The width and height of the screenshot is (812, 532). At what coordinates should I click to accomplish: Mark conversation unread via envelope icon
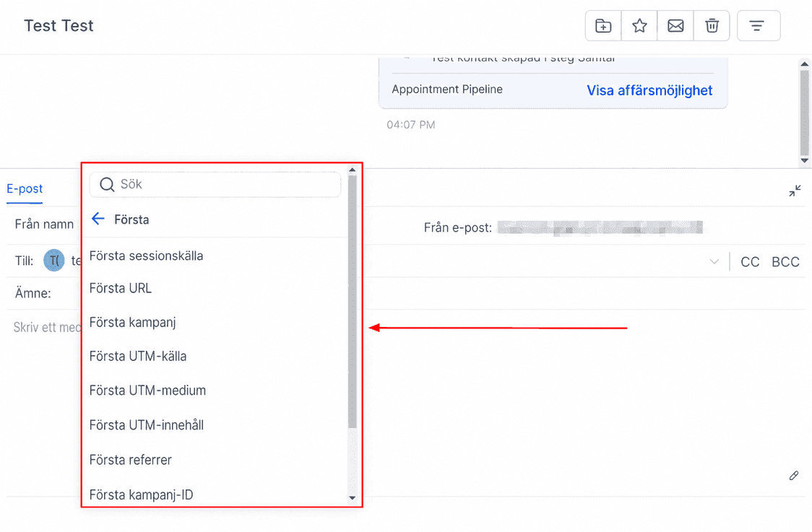(675, 25)
